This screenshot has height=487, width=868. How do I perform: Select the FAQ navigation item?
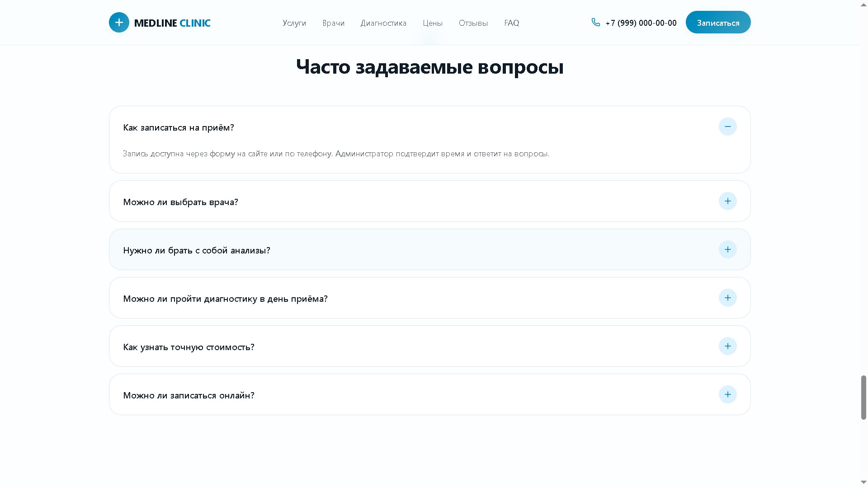coord(511,23)
